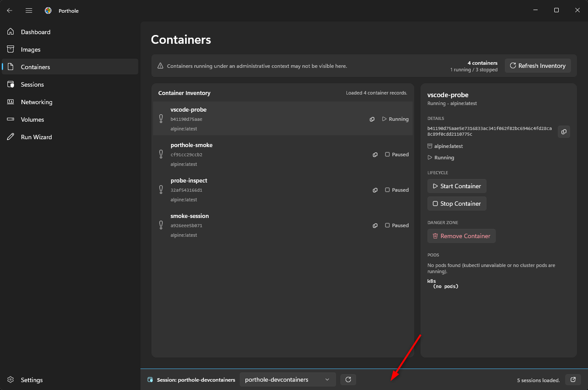Copy ID of porthole-smoke container
This screenshot has width=588, height=390.
pos(375,155)
